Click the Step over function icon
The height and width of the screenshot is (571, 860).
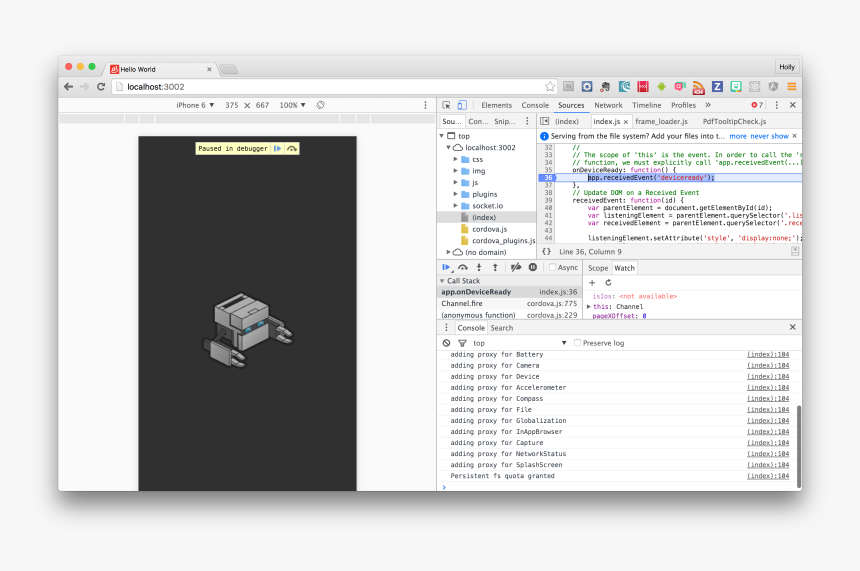463,267
